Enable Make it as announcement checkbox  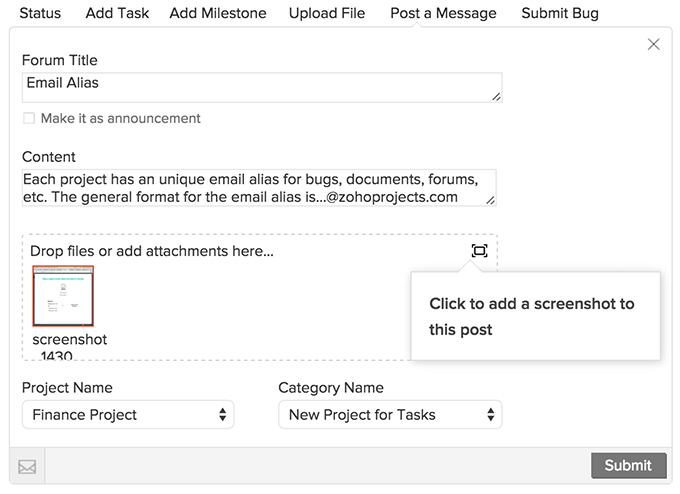29,118
